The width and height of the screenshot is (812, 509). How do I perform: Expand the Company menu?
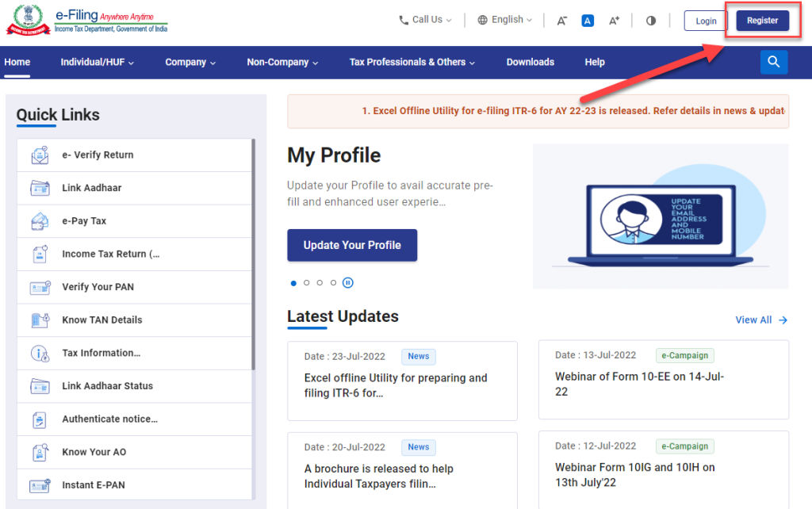[190, 62]
